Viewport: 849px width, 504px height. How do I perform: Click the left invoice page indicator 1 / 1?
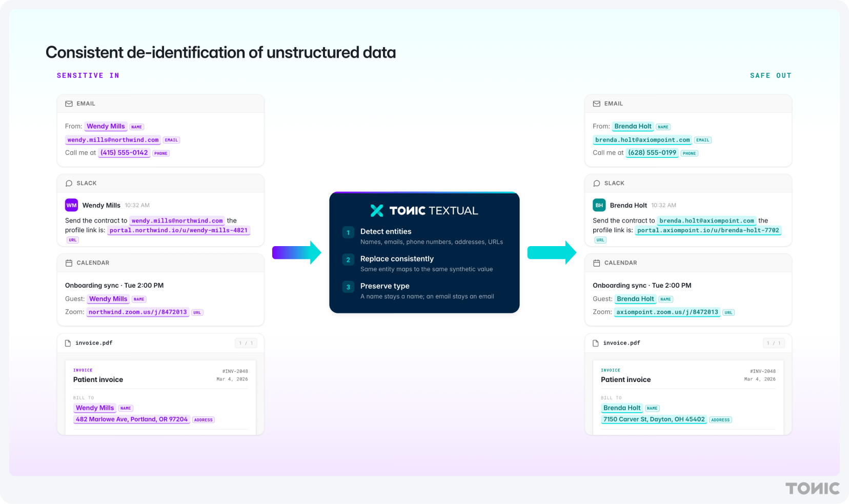(246, 343)
